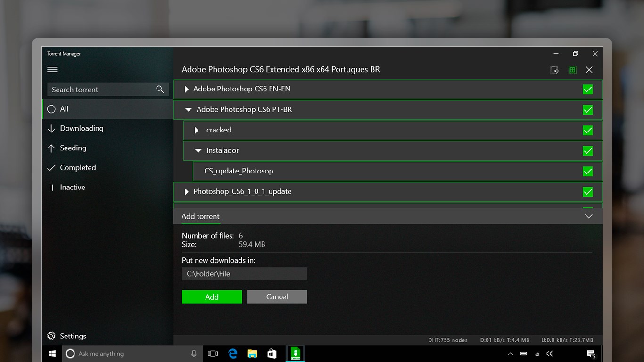Click the torrent title 'Adobe Photoshop CS6 Extended x86 x64 Portugues BR'
The image size is (644, 362).
pyautogui.click(x=281, y=70)
